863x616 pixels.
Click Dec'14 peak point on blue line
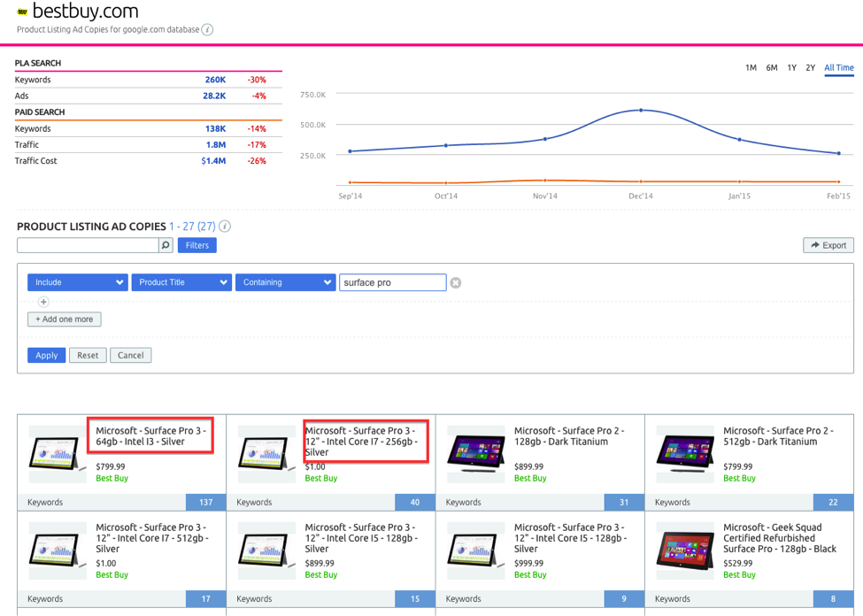[x=641, y=110]
